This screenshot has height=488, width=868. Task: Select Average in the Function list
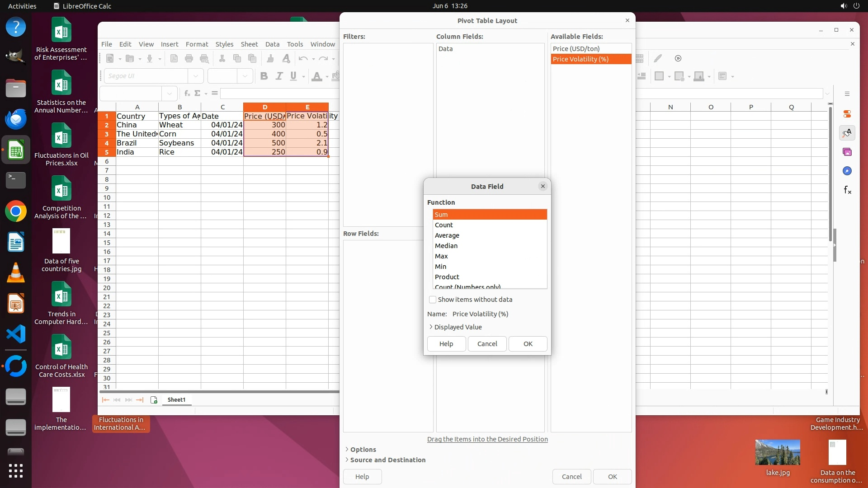tap(447, 235)
